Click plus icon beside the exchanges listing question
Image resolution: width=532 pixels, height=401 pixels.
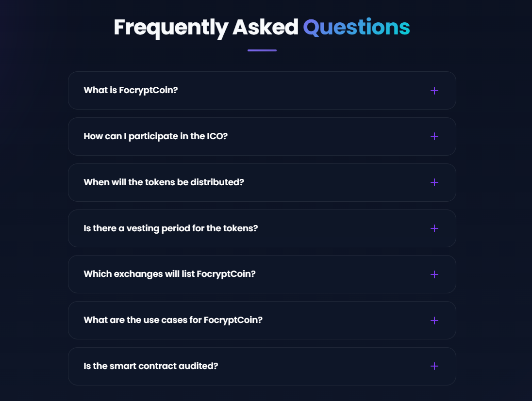click(x=434, y=274)
